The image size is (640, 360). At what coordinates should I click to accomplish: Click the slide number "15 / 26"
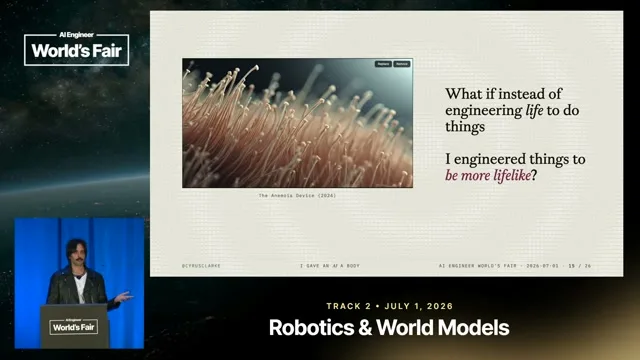pos(580,266)
